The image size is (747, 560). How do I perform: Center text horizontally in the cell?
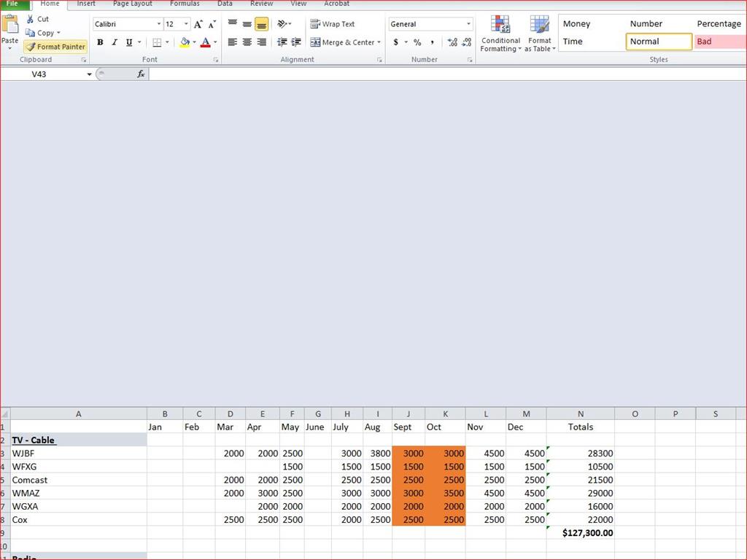pos(247,42)
